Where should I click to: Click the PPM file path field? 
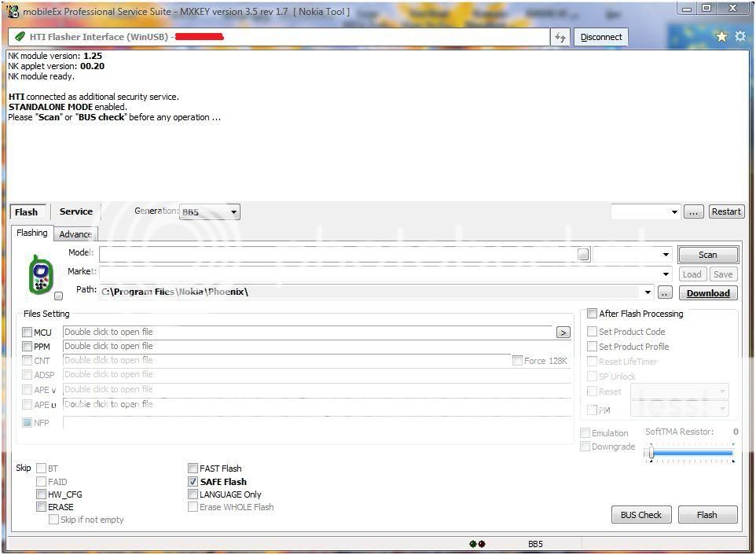(x=317, y=346)
